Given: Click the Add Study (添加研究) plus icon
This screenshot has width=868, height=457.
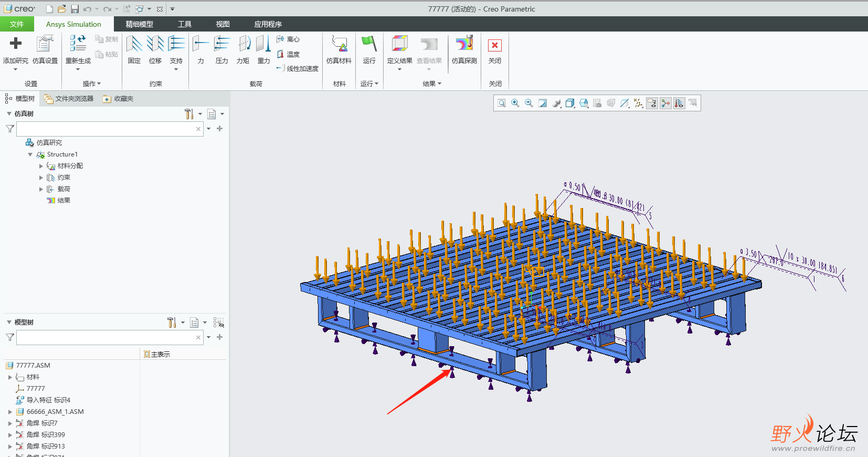Looking at the screenshot, I should [16, 43].
